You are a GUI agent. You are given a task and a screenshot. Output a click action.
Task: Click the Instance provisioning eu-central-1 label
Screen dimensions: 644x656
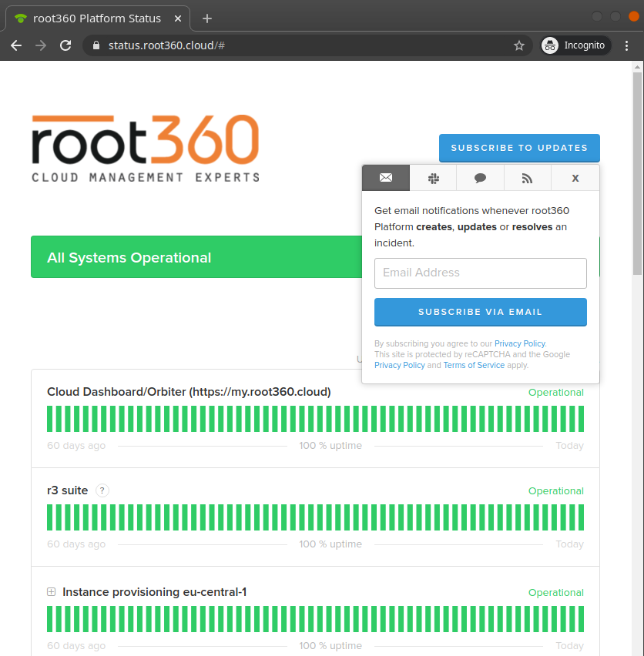tap(154, 592)
